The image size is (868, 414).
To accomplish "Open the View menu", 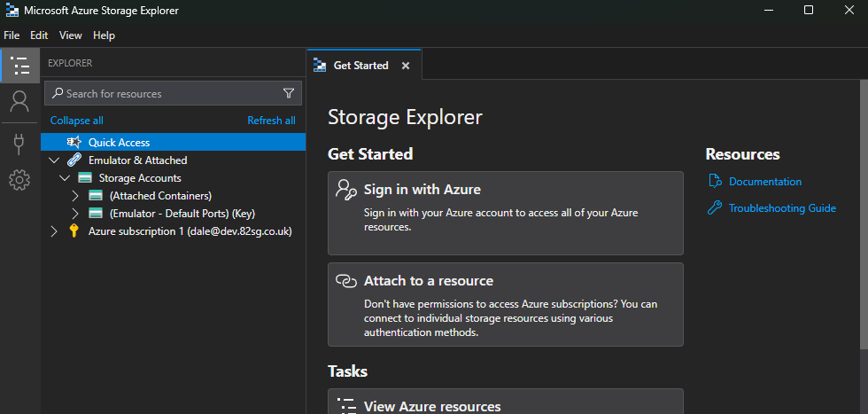I will pyautogui.click(x=70, y=35).
